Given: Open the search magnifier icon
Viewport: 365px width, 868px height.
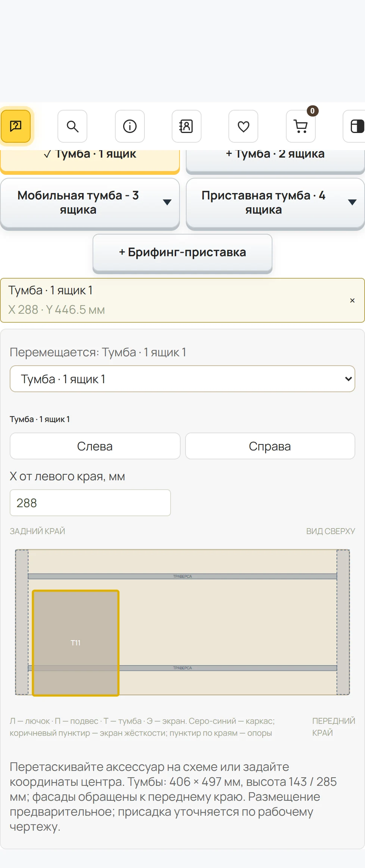Looking at the screenshot, I should (72, 126).
